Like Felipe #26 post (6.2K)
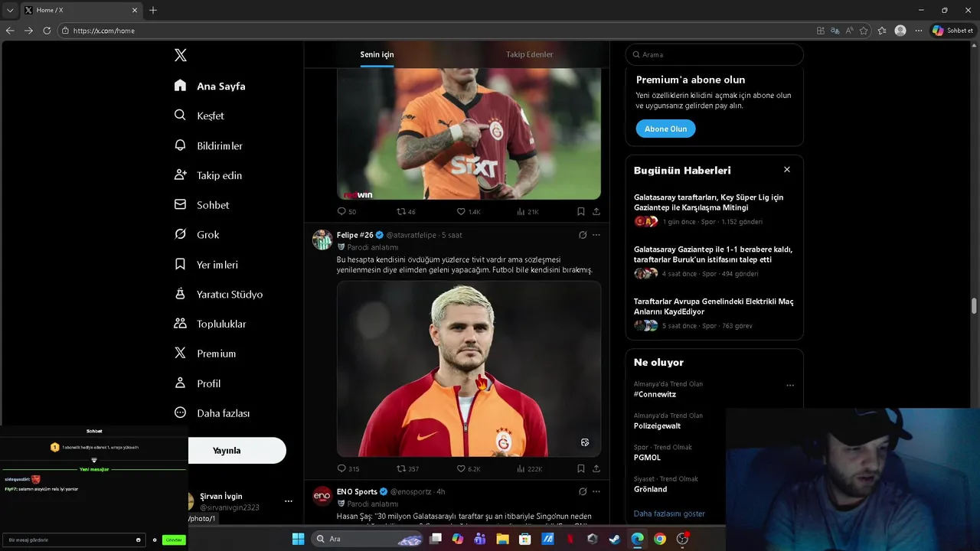 tap(469, 468)
